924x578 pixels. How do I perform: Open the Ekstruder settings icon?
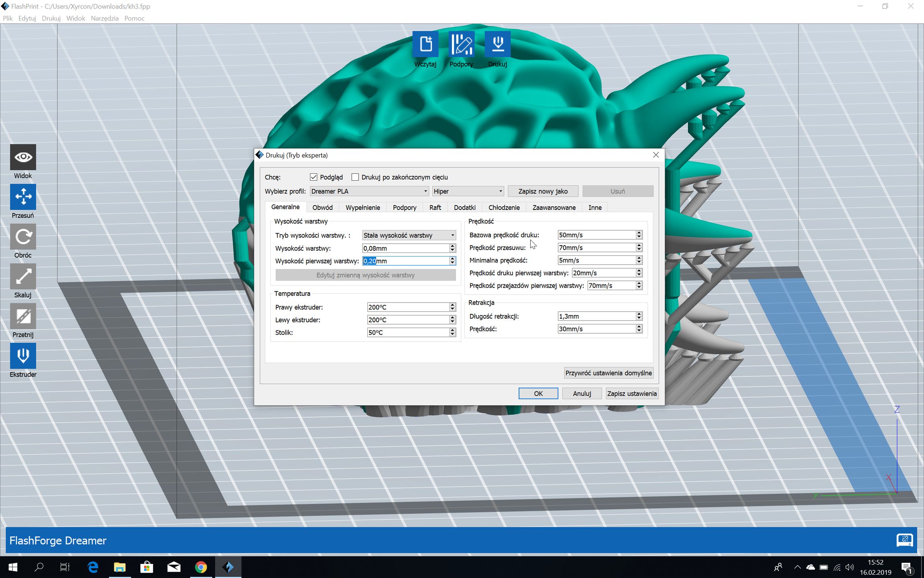(23, 355)
